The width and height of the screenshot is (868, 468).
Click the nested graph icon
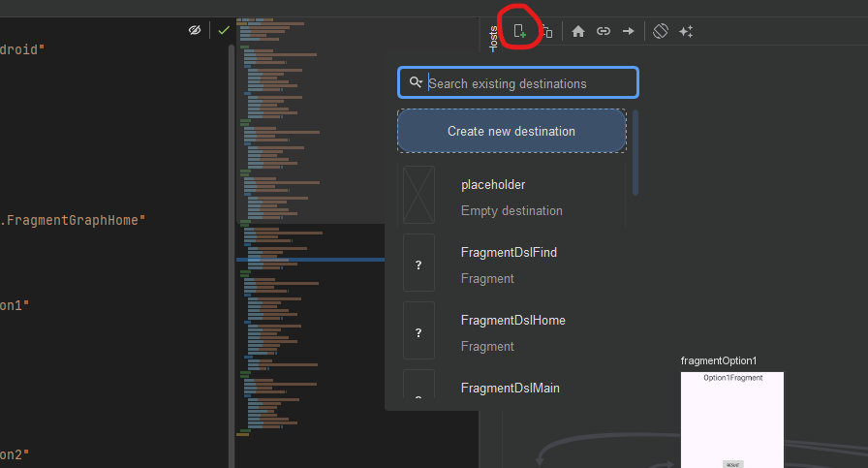pos(547,32)
